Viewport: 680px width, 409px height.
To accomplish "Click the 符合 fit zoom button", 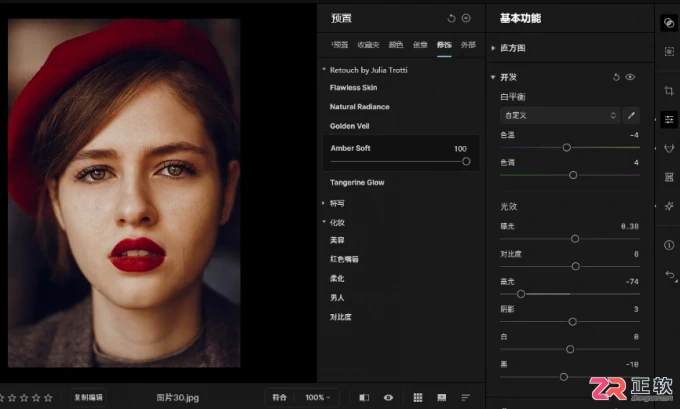I will (x=279, y=397).
